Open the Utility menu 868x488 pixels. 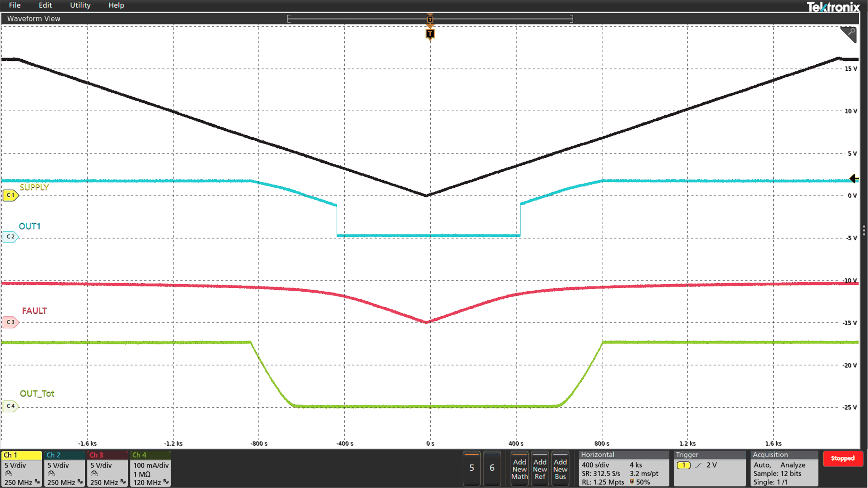point(80,5)
